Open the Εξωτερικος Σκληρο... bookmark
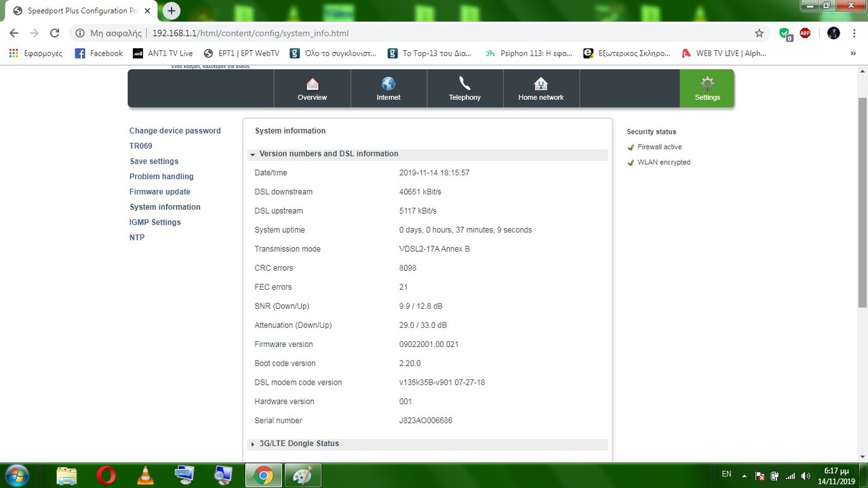 click(627, 53)
